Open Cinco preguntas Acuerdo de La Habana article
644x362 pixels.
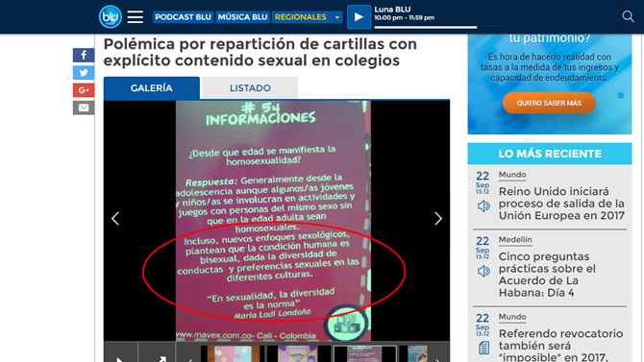(x=547, y=275)
